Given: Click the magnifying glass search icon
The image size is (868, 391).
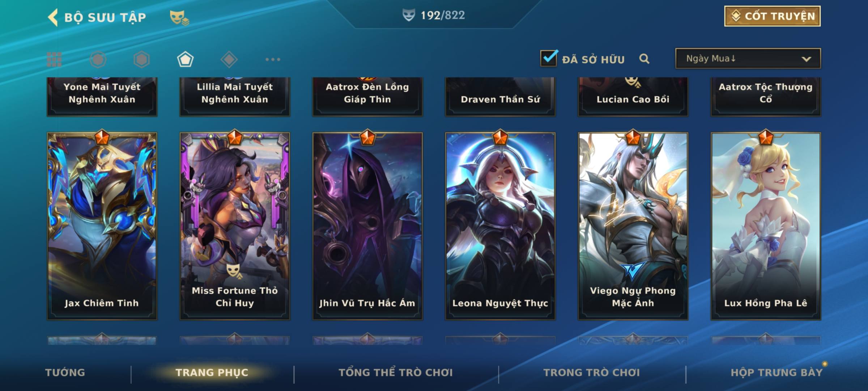Looking at the screenshot, I should point(644,59).
